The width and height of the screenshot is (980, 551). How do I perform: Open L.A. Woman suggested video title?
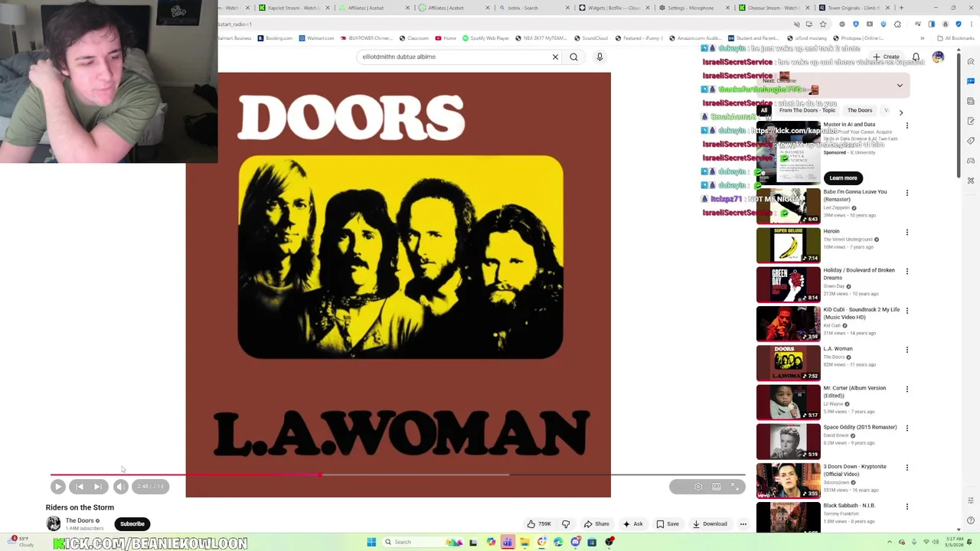[x=838, y=349]
